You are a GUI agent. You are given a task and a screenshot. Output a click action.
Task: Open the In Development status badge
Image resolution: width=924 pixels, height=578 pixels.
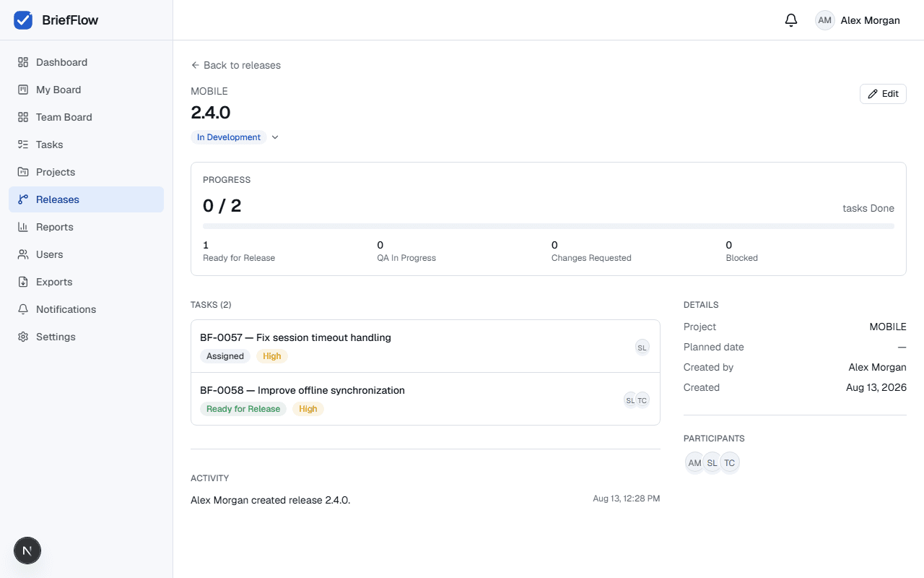click(229, 137)
